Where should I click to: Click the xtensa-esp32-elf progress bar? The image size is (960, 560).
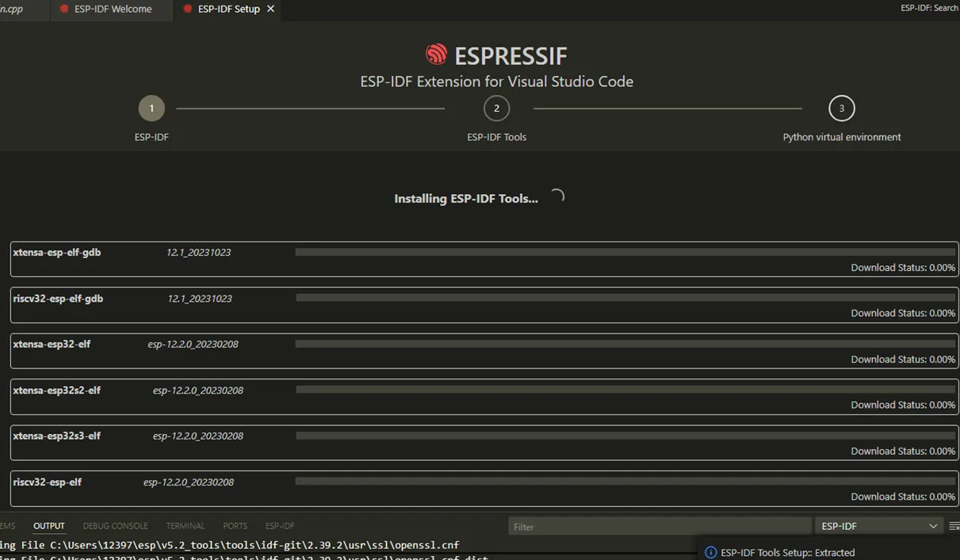point(625,344)
